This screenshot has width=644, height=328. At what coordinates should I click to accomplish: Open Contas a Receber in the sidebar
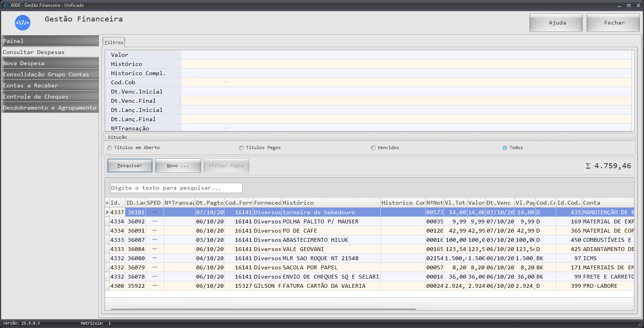(x=50, y=85)
